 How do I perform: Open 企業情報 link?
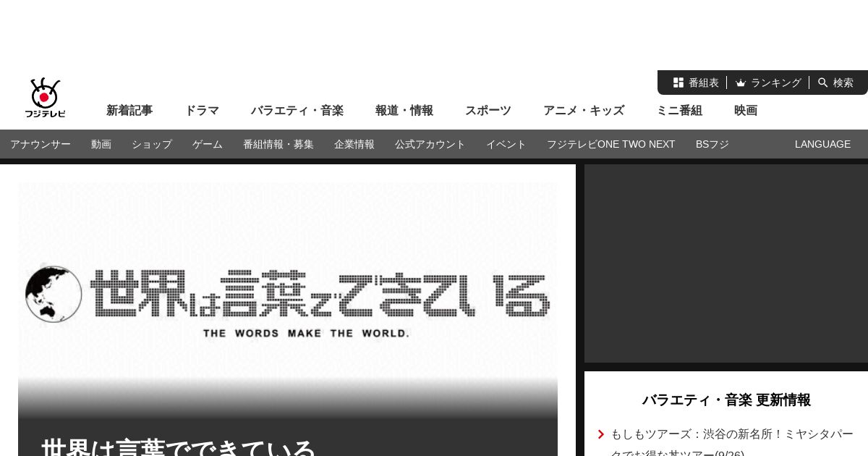tap(354, 144)
